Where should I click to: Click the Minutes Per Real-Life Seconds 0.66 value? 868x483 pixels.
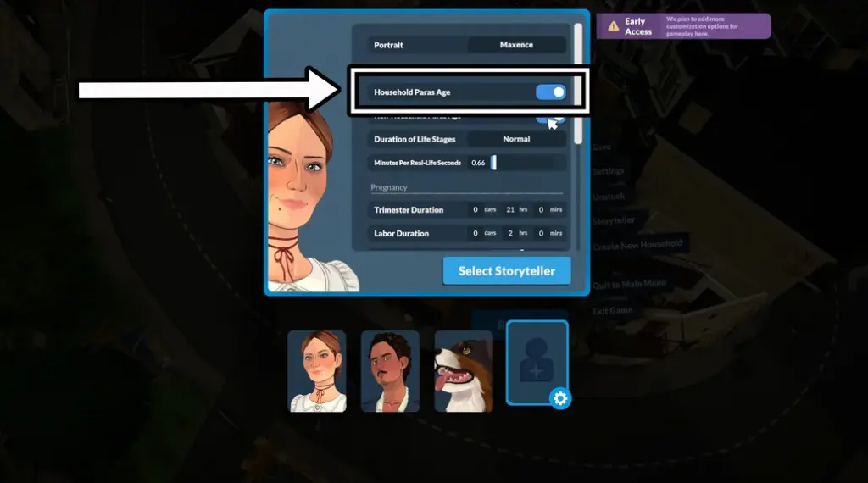click(478, 163)
